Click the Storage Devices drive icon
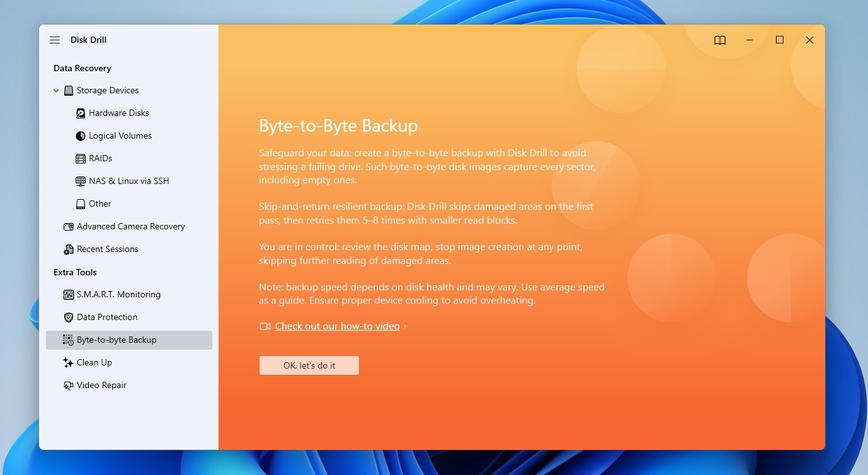The image size is (868, 475). click(68, 90)
